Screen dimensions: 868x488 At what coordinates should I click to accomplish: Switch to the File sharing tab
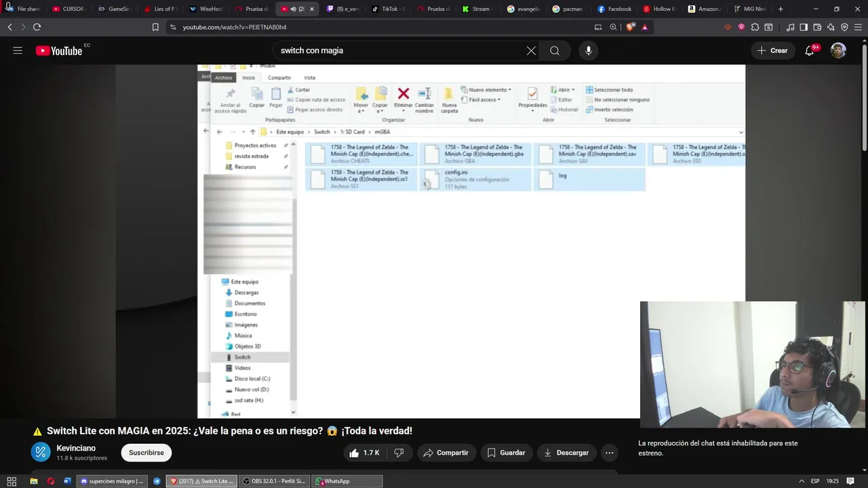click(24, 9)
